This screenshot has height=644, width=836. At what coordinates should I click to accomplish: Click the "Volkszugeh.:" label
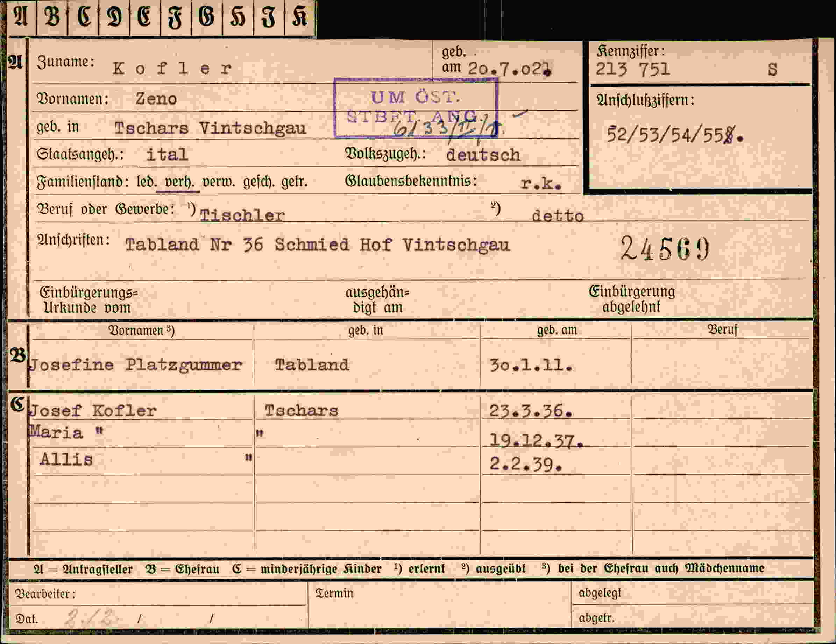point(385,154)
